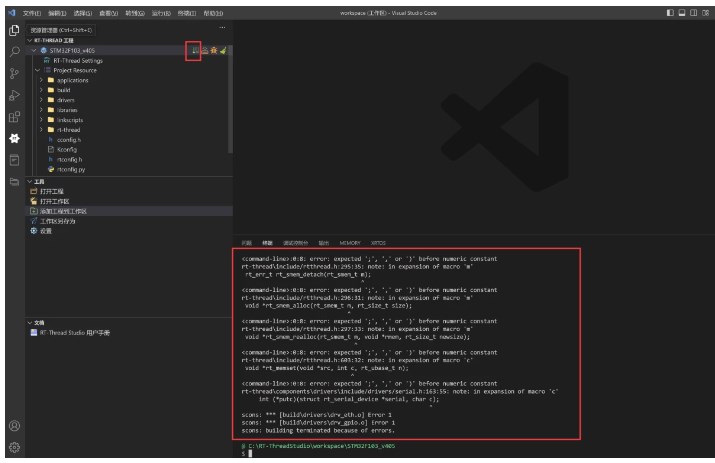Viewport: 715px width, 463px height.
Task: Open the Extensions view in activity bar
Action: [x=14, y=117]
